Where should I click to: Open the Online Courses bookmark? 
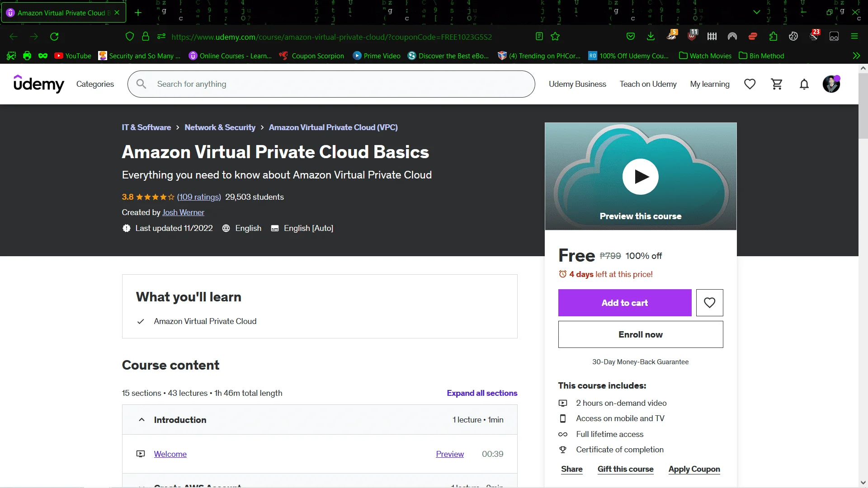tap(230, 56)
